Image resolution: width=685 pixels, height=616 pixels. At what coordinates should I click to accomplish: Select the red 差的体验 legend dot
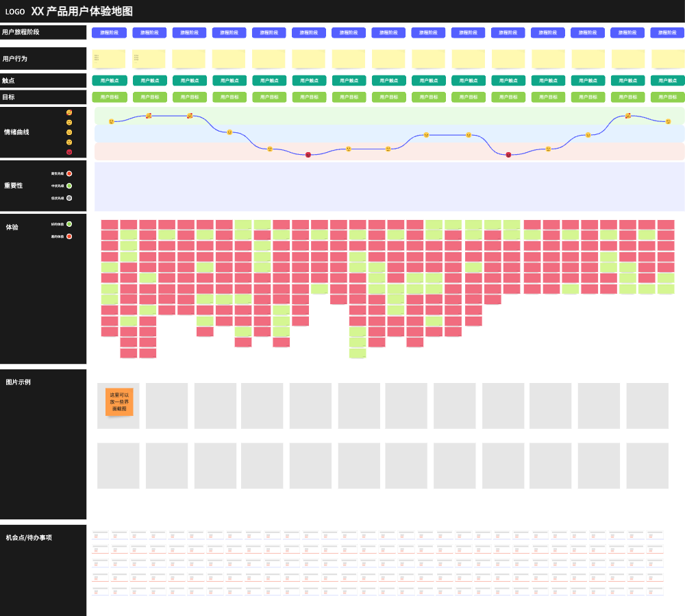(x=69, y=236)
